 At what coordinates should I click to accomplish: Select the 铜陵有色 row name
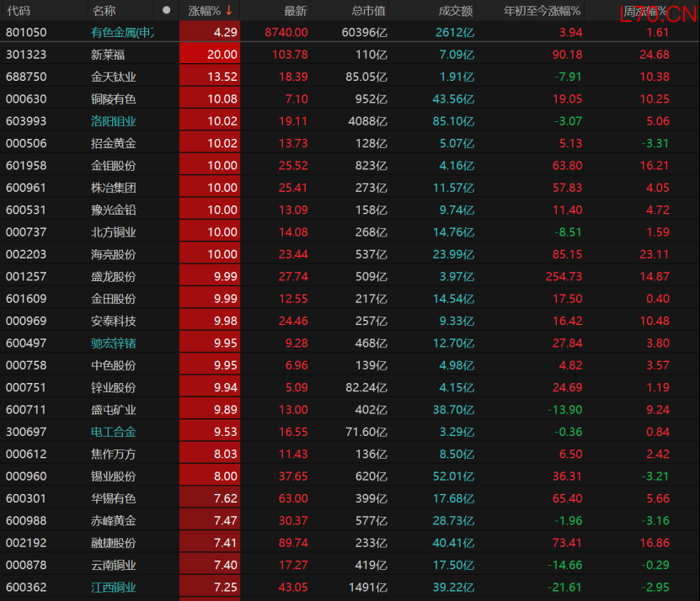[114, 98]
